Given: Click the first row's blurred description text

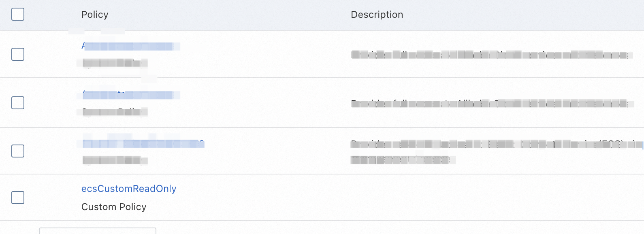Looking at the screenshot, I should (489, 55).
